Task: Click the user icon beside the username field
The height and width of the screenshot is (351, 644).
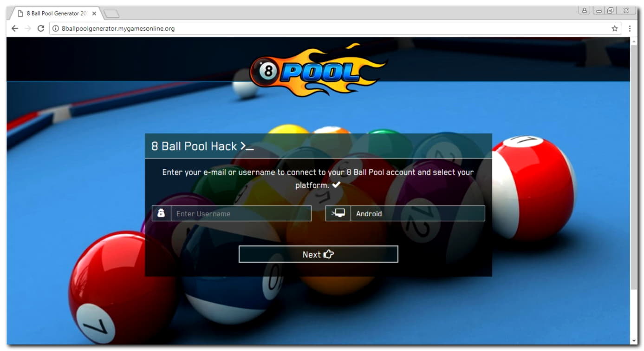Action: 161,213
